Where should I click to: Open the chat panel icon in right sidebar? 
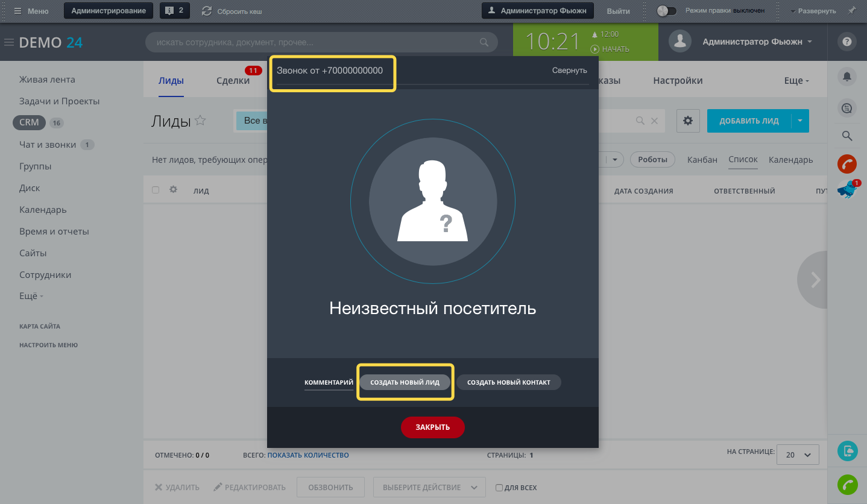tap(847, 107)
